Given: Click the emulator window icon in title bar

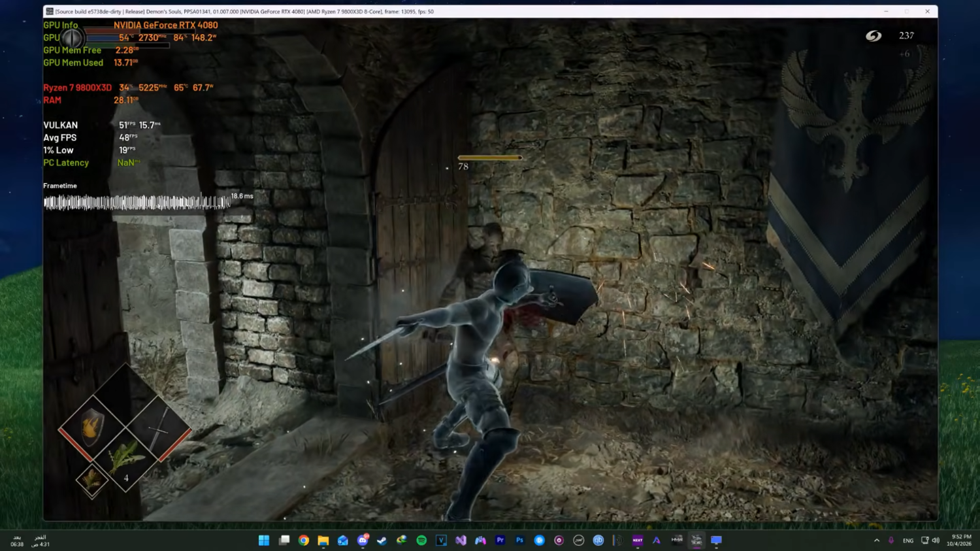Looking at the screenshot, I should [x=50, y=11].
